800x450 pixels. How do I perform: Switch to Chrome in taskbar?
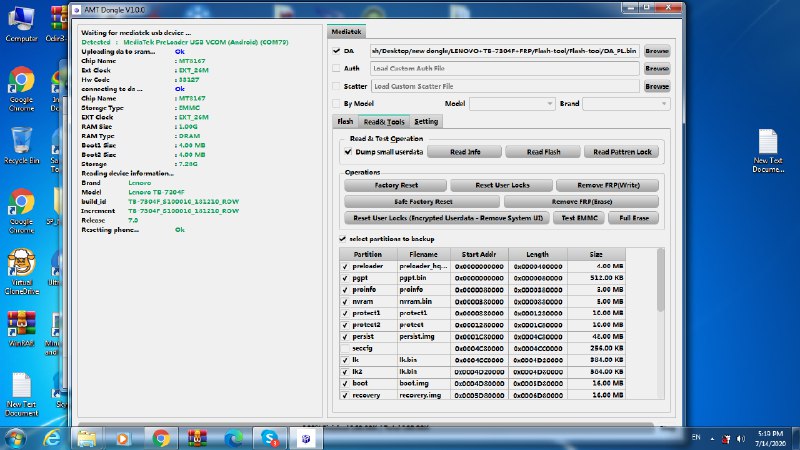pos(160,438)
